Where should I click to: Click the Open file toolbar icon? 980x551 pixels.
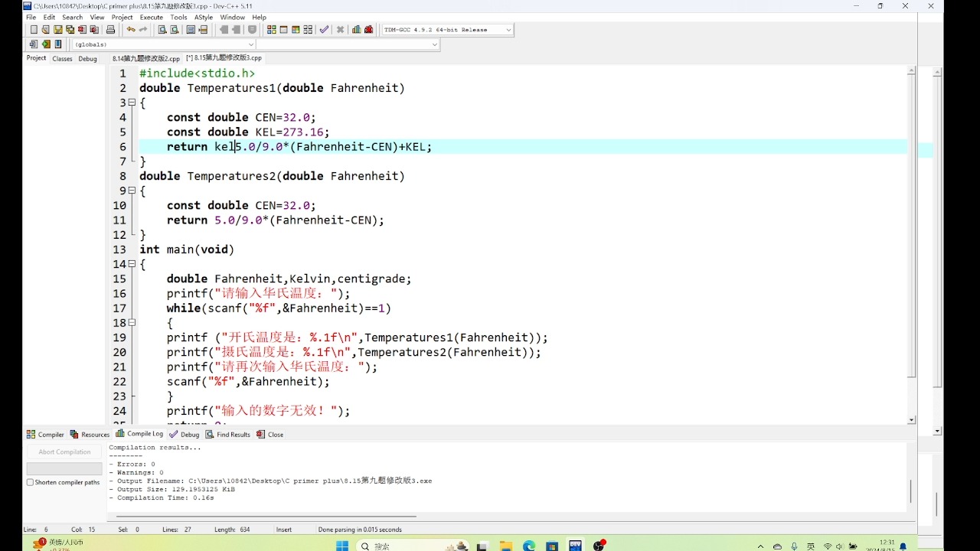pyautogui.click(x=46, y=30)
